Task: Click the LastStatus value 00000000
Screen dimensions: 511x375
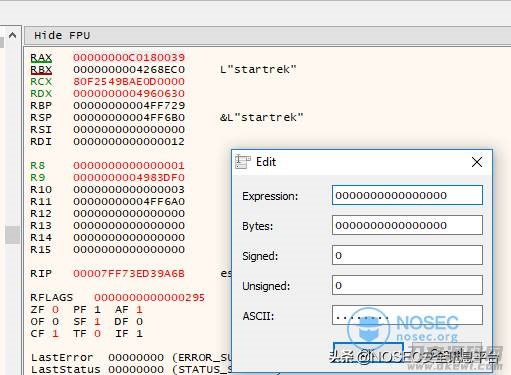Action: (x=136, y=369)
